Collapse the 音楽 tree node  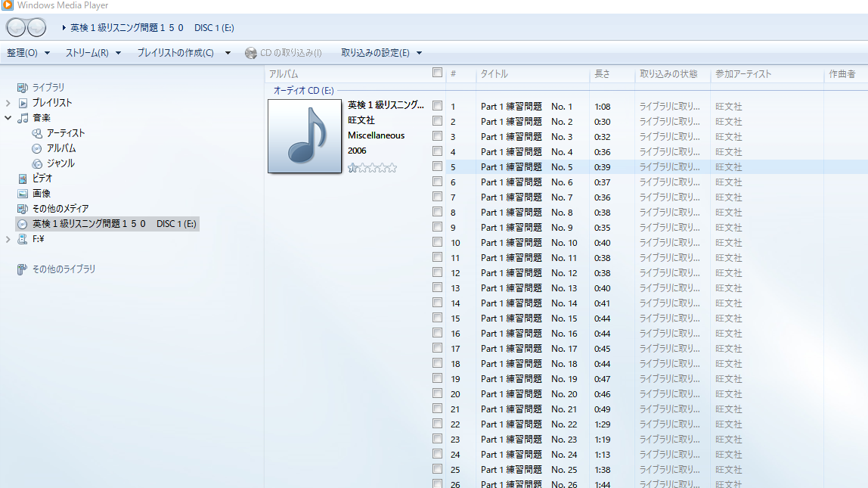click(x=8, y=118)
